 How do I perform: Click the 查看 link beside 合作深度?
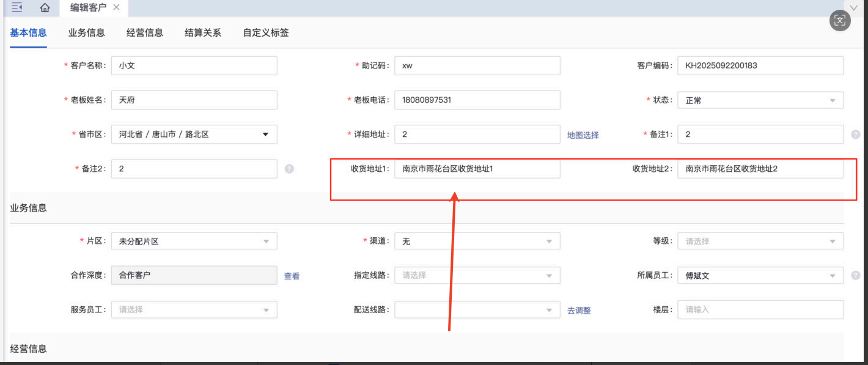coord(292,276)
